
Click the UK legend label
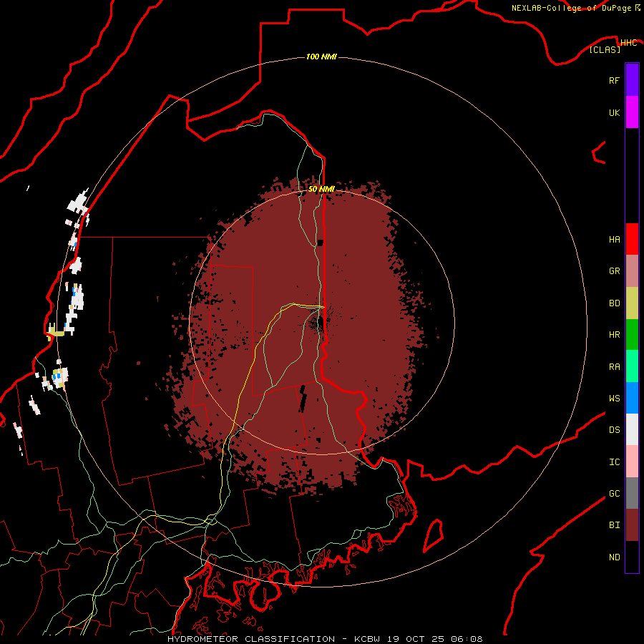[614, 112]
